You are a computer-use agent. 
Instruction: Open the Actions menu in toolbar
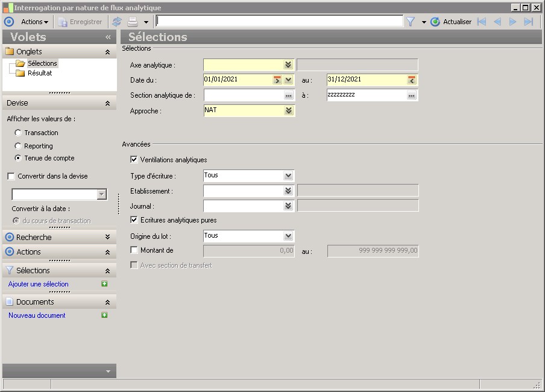pos(34,22)
